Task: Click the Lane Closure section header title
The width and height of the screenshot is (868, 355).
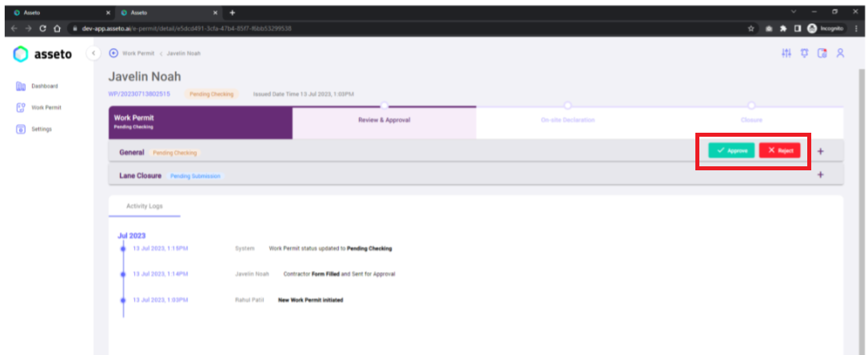Action: pyautogui.click(x=140, y=176)
